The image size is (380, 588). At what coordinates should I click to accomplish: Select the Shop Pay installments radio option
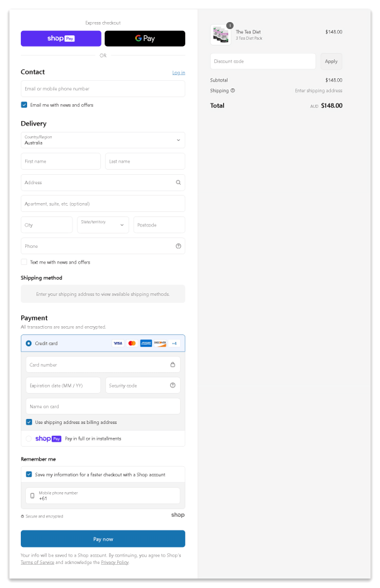[x=28, y=438]
